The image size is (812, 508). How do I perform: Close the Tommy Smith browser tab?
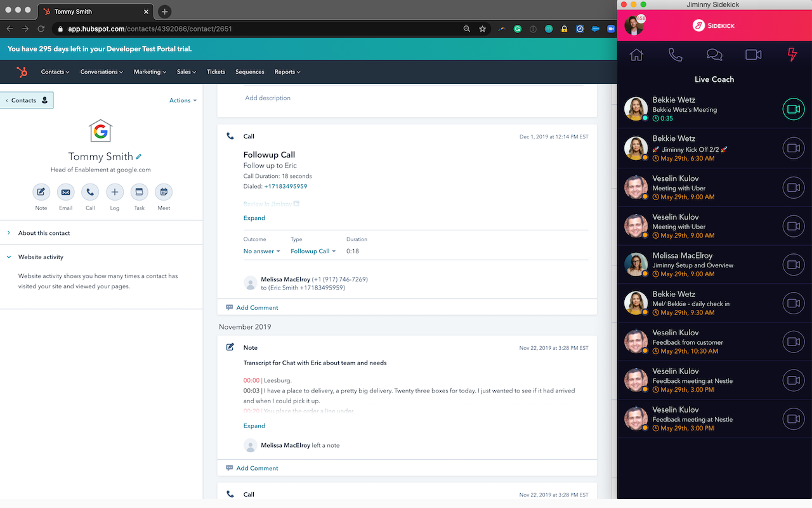pyautogui.click(x=147, y=11)
